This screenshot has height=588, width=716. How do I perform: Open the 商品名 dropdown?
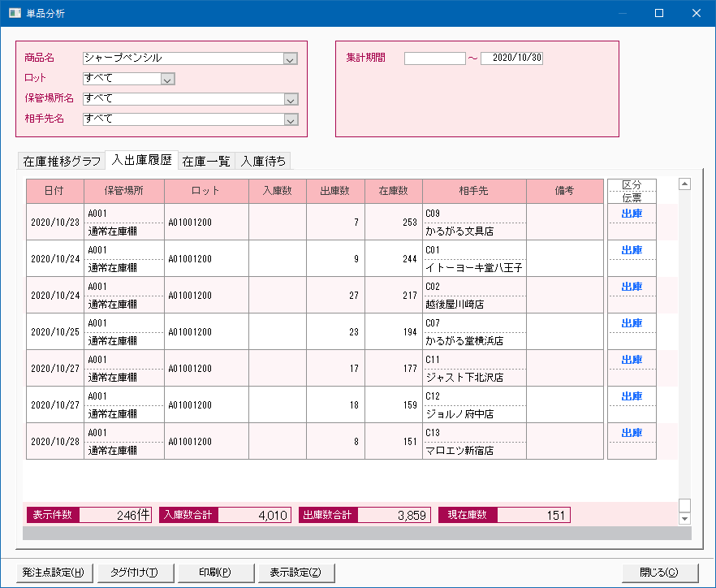(x=290, y=58)
